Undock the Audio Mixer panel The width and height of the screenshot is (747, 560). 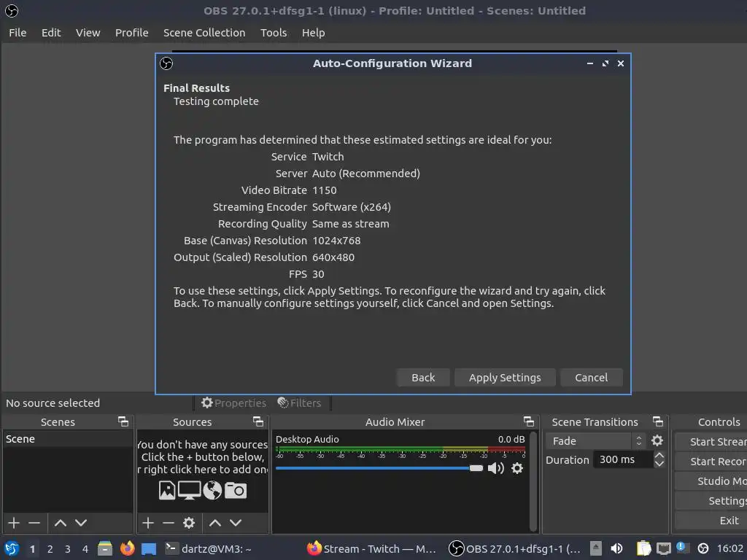tap(528, 421)
